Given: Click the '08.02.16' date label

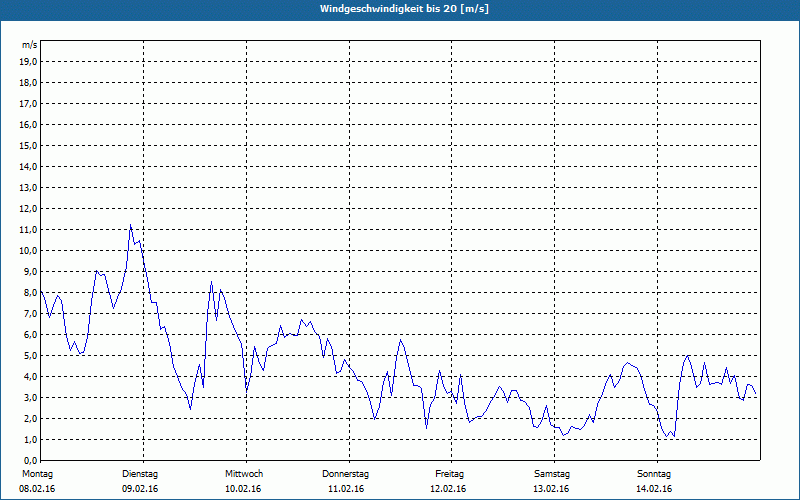Looking at the screenshot, I should (x=37, y=489).
